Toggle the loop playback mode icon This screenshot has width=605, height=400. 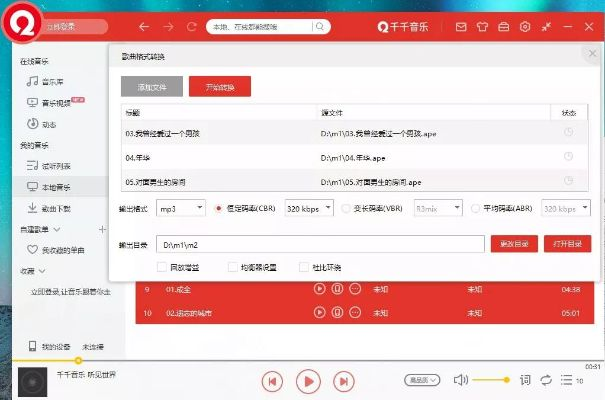(546, 380)
